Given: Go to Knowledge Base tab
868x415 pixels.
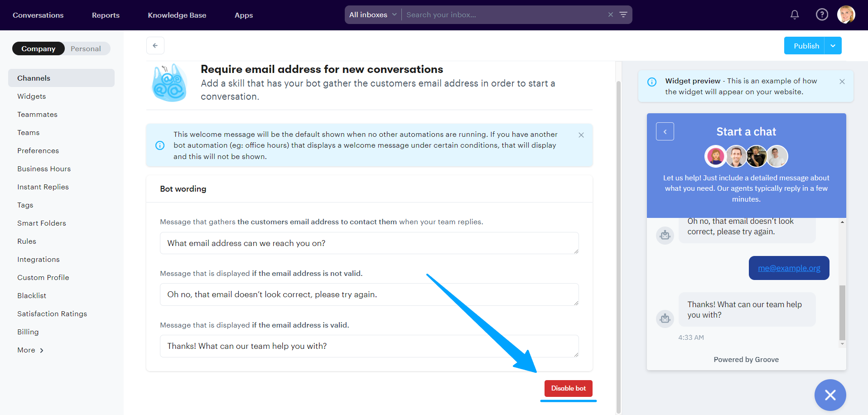Looking at the screenshot, I should (x=177, y=15).
